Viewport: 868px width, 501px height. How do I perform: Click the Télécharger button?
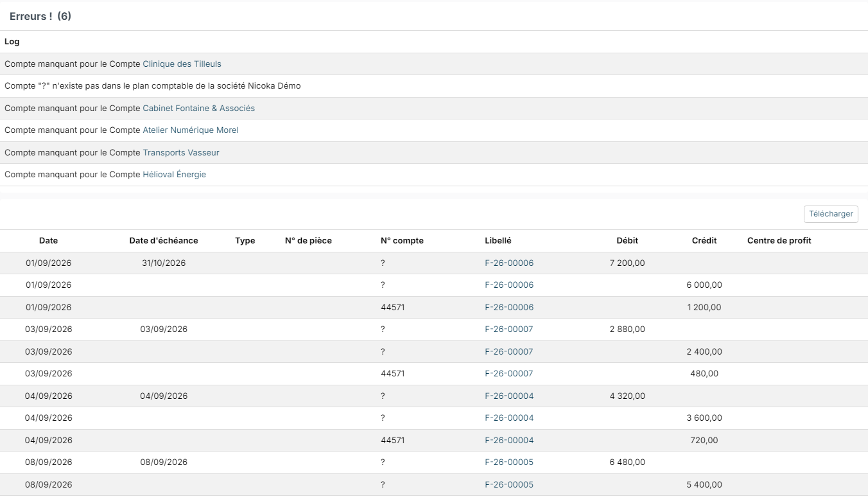click(831, 214)
